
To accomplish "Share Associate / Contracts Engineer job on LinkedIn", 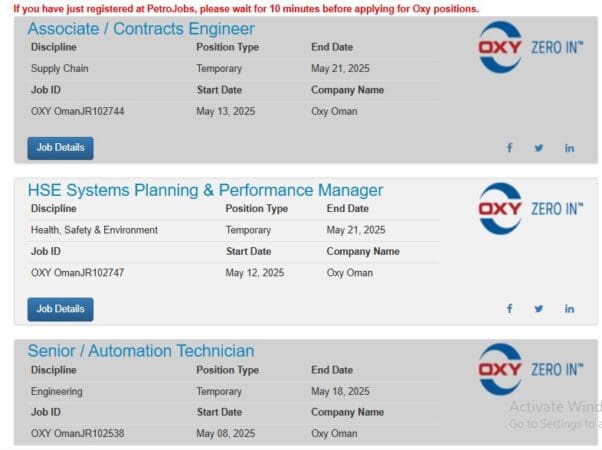I will pyautogui.click(x=569, y=148).
